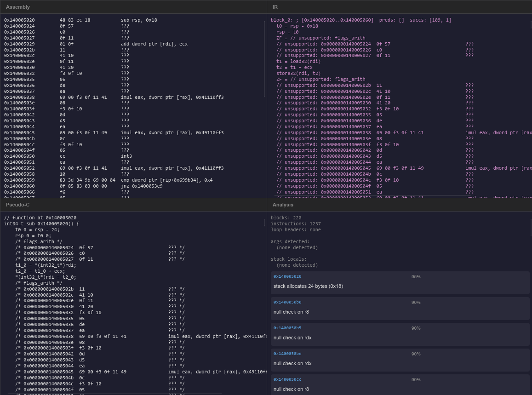
Task: Select 'int64_t sub_0x140005020() {' declaration
Action: tap(41, 223)
